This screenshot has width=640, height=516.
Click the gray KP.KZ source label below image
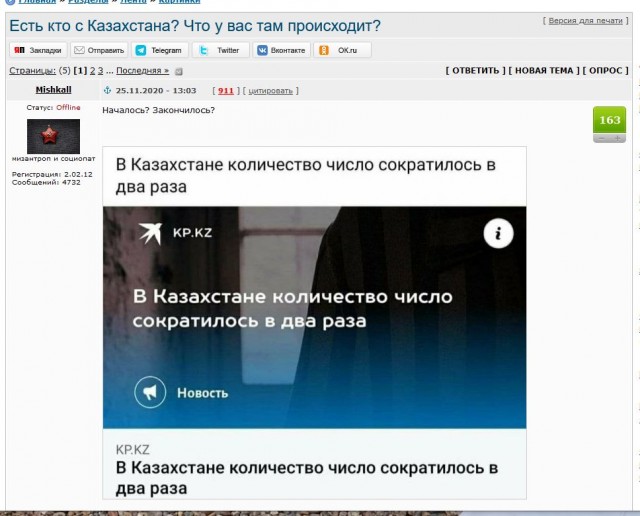coord(133,450)
